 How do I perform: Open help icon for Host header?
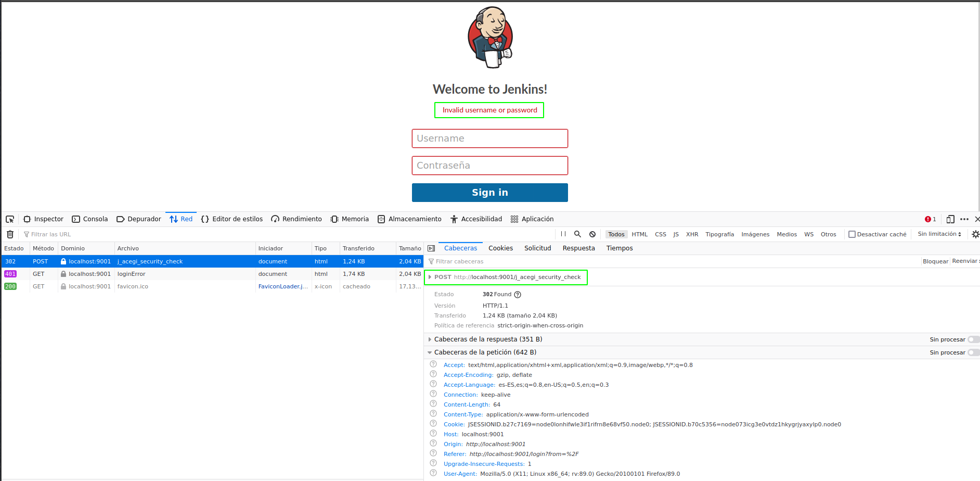[433, 434]
